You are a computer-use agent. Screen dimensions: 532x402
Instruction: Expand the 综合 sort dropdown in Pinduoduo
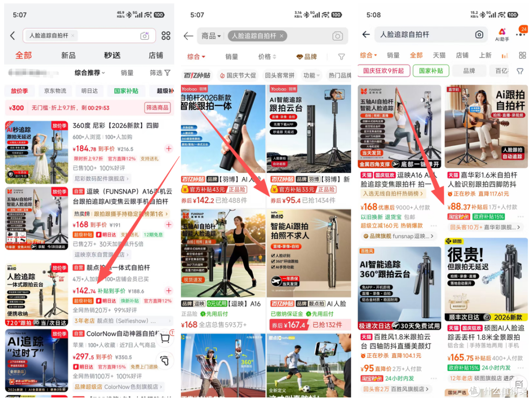[197, 57]
